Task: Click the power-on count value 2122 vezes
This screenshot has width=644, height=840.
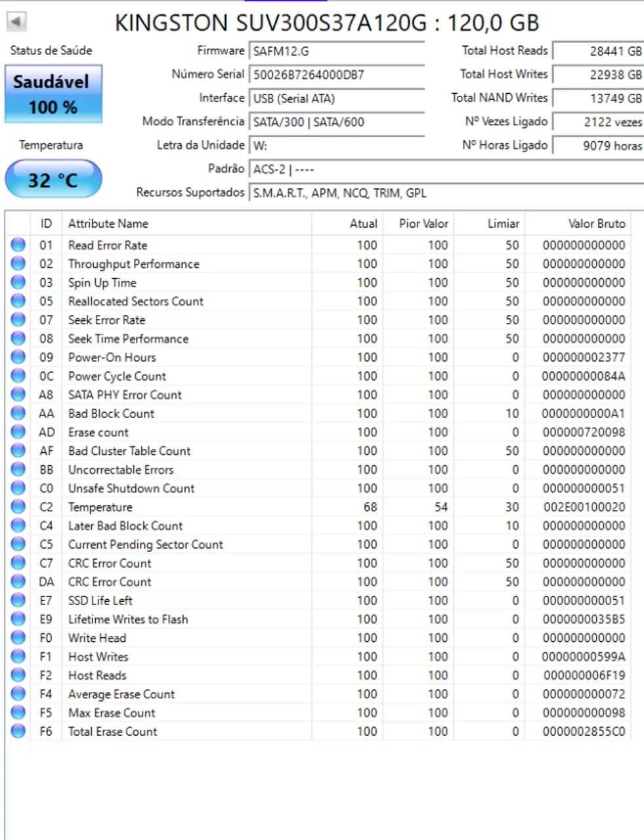Action: click(598, 122)
